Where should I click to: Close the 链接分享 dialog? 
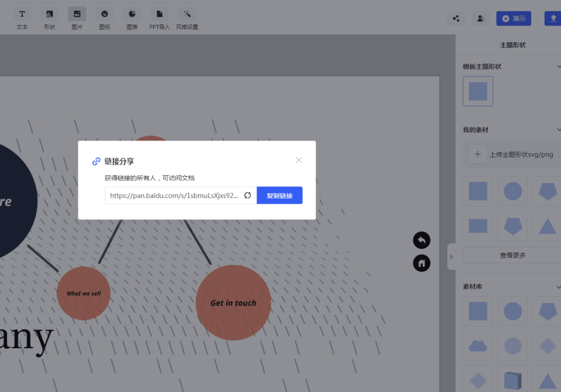pos(299,160)
